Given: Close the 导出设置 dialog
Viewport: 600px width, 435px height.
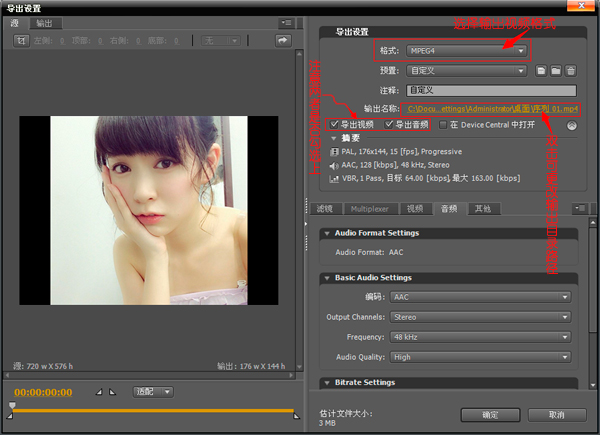Looking at the screenshot, I should (581, 5).
